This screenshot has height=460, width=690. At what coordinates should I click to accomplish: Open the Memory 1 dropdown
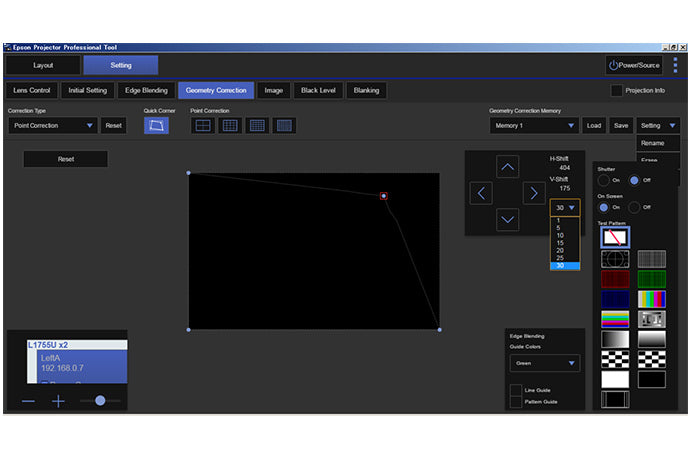pos(534,125)
